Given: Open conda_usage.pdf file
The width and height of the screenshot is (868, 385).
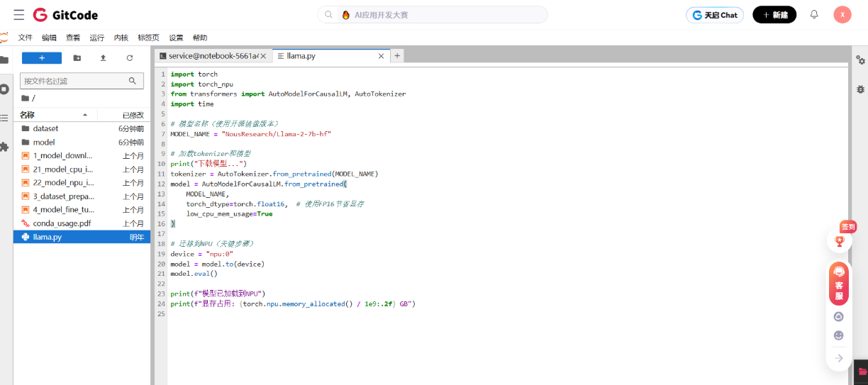Looking at the screenshot, I should coord(62,223).
